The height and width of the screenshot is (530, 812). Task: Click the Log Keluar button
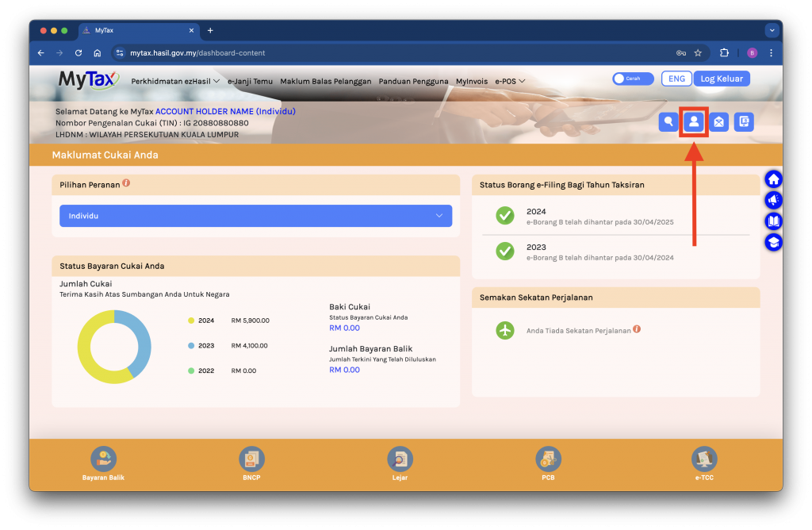pos(722,79)
